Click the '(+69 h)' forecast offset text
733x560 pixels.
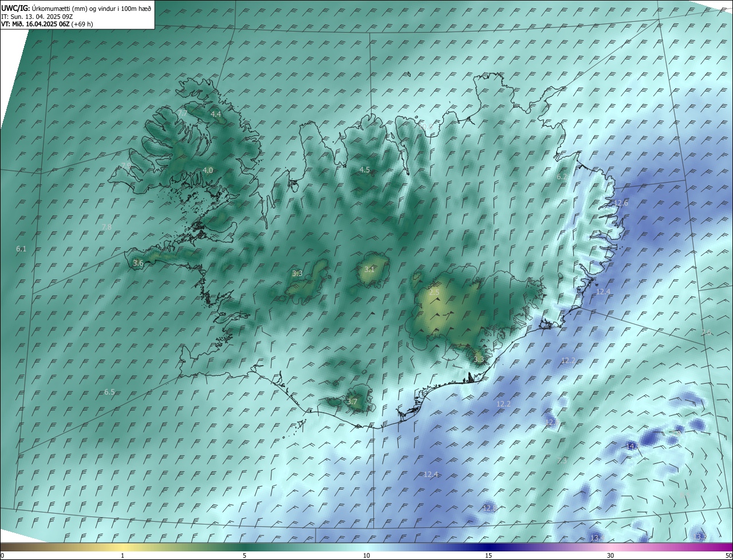82,23
